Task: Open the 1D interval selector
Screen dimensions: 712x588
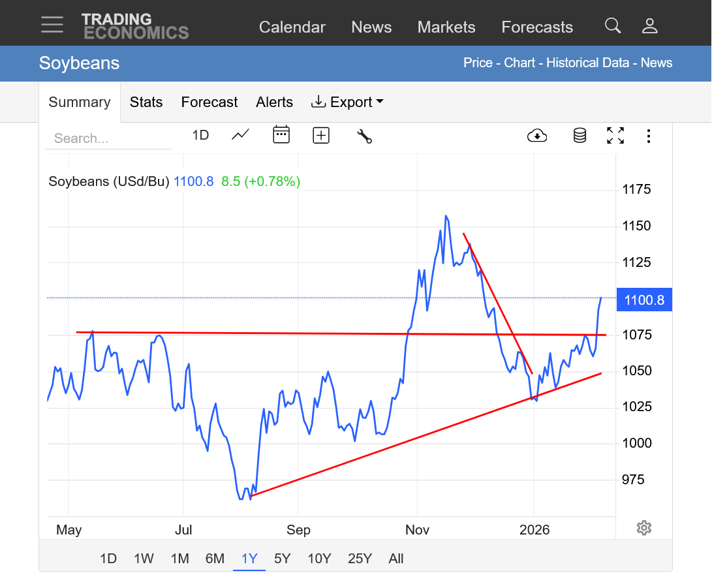Action: tap(200, 135)
